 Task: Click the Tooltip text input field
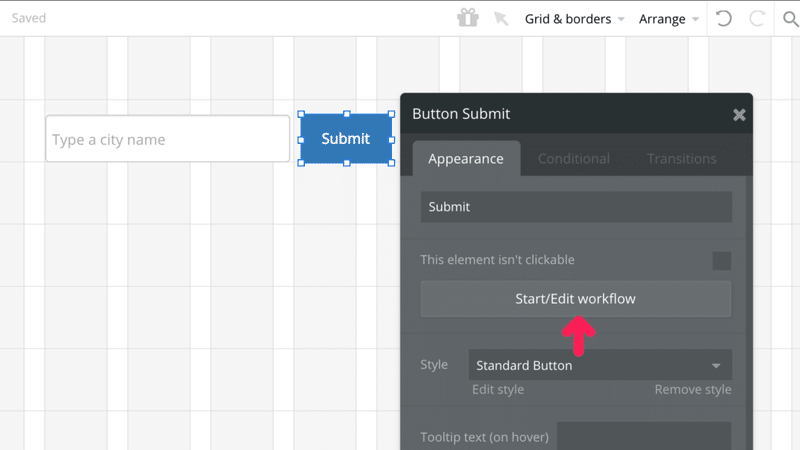(644, 436)
